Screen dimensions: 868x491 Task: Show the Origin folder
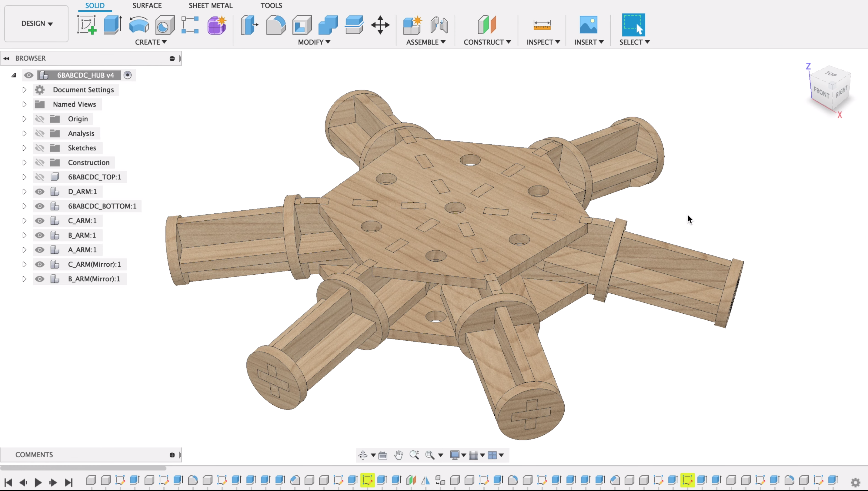(39, 119)
